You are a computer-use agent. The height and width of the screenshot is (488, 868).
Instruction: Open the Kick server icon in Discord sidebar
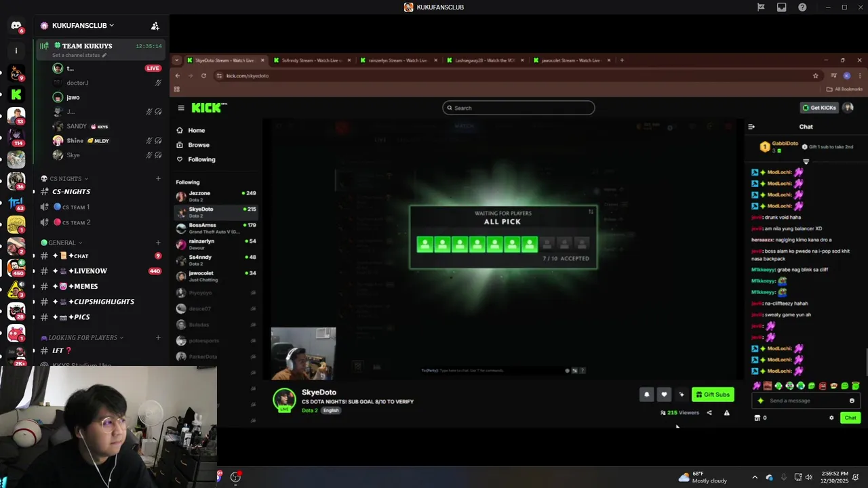16,95
